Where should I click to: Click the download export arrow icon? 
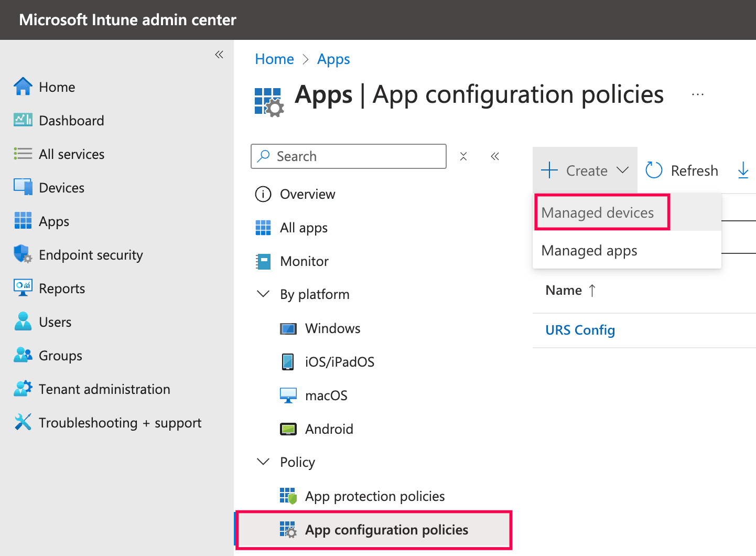coord(743,170)
